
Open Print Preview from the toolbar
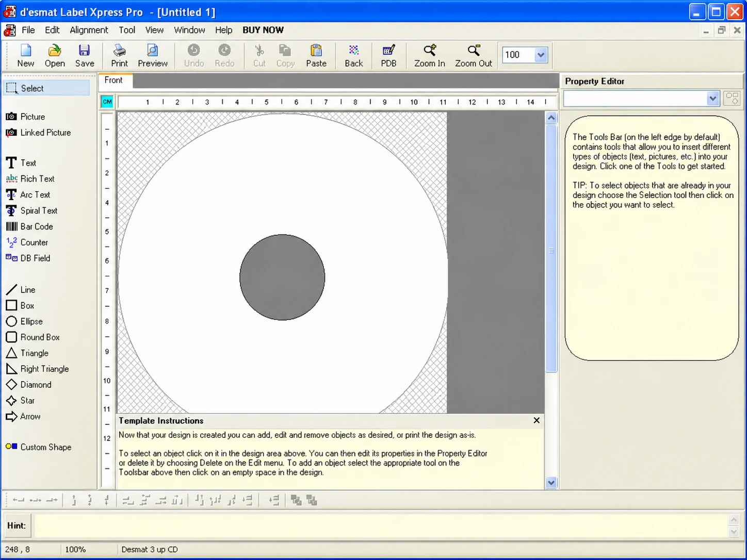[153, 56]
